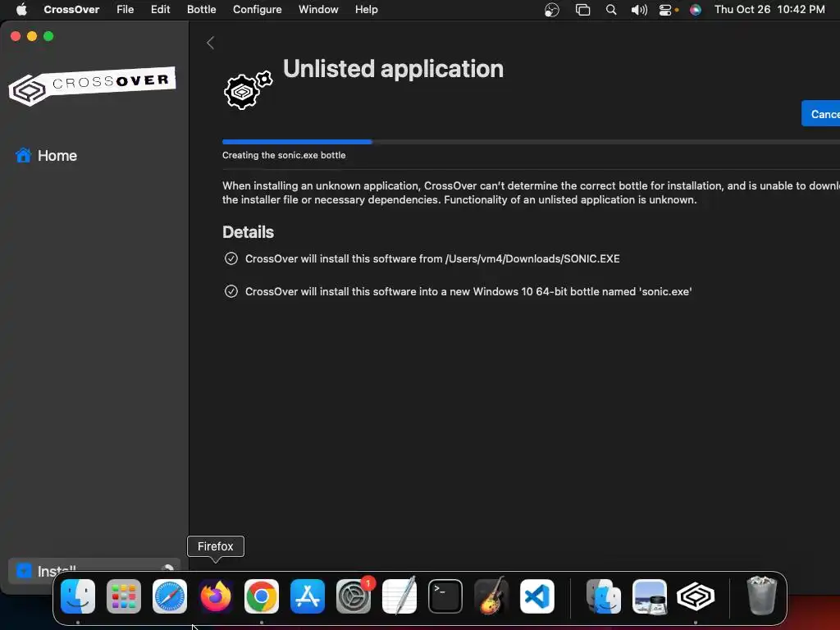
Task: Cancel the installation
Action: pyautogui.click(x=820, y=113)
